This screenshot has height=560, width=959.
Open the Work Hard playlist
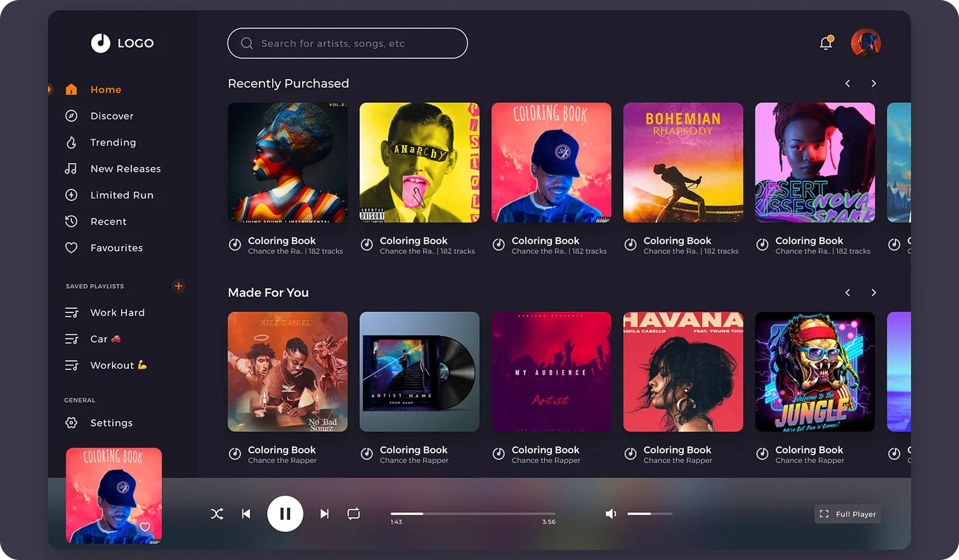pyautogui.click(x=117, y=313)
